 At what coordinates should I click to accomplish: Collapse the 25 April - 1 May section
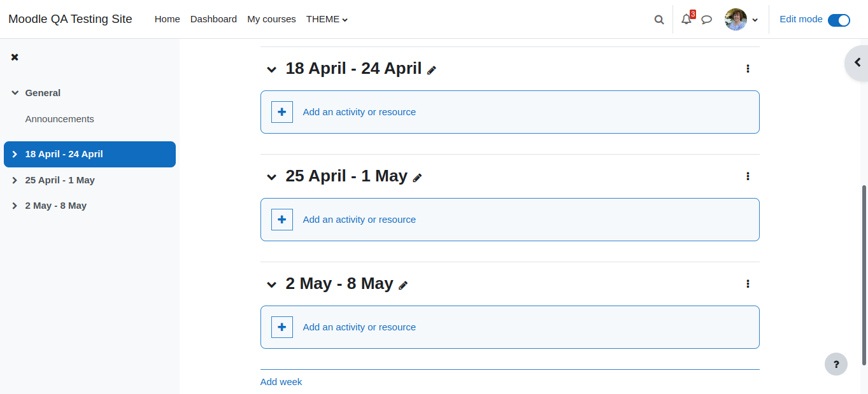(x=272, y=177)
